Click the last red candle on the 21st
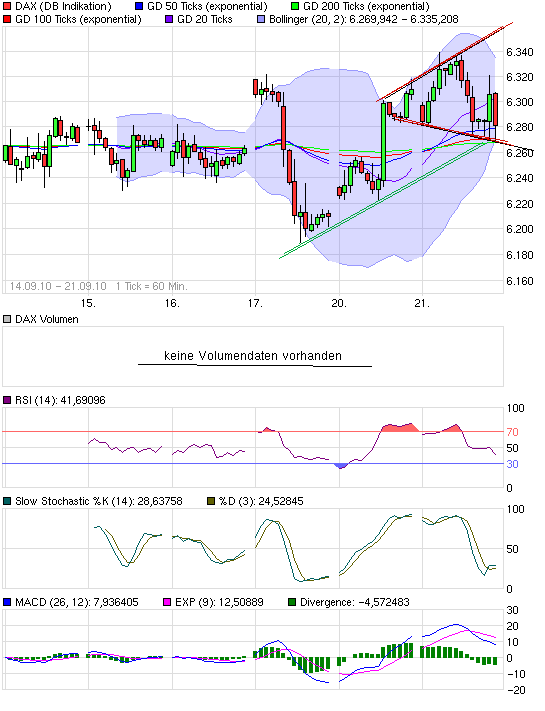The image size is (545, 711). [496, 110]
